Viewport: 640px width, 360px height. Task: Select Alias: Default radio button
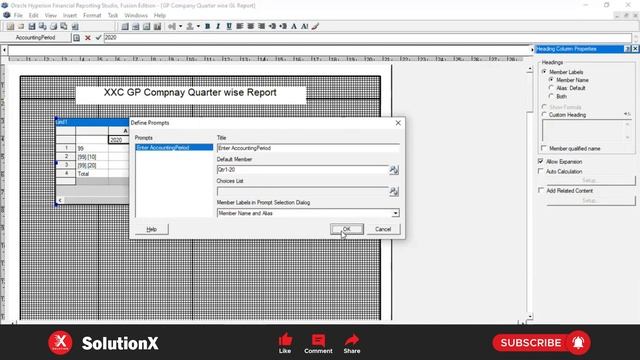[551, 88]
